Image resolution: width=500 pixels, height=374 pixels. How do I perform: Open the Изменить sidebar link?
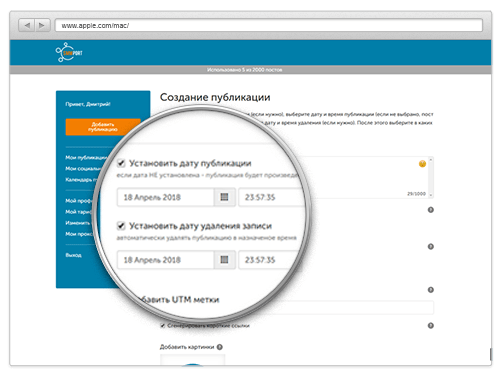tap(78, 223)
